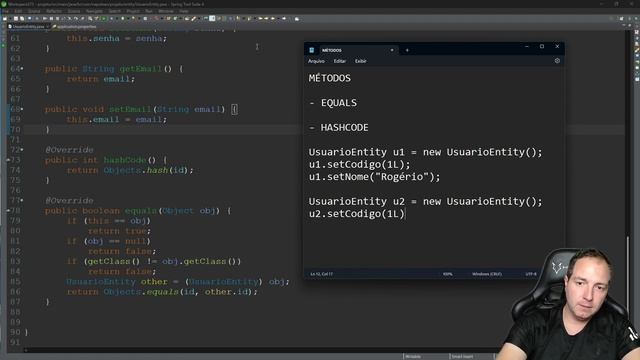Close the MÉTODOS tab in Notepad
This screenshot has height=360, width=640.
(392, 50)
